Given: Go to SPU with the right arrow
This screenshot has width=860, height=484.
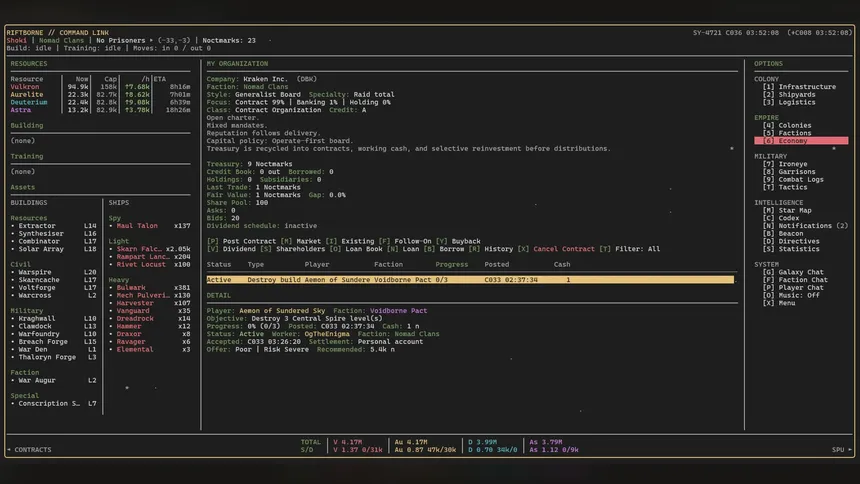Looking at the screenshot, I should [x=842, y=449].
